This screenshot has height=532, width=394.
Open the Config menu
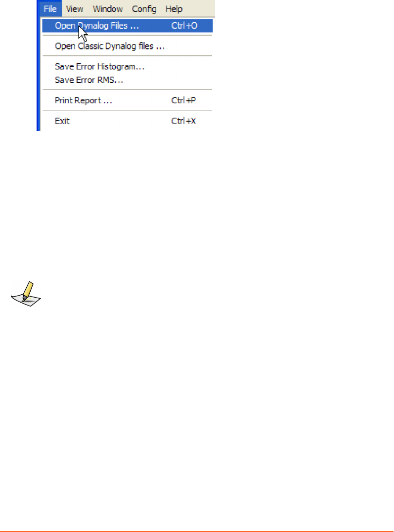point(144,9)
